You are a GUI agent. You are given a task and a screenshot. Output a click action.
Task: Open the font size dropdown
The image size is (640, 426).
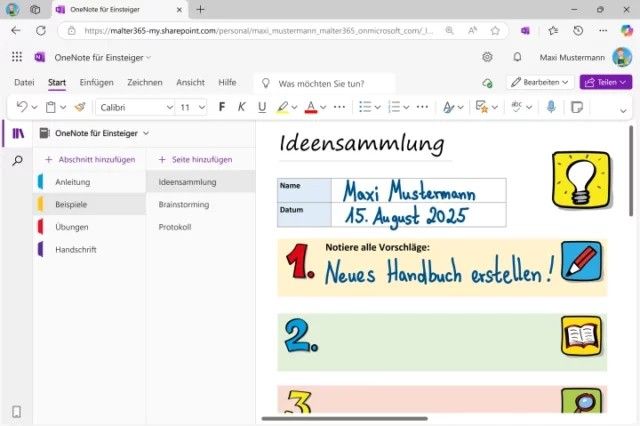point(191,106)
